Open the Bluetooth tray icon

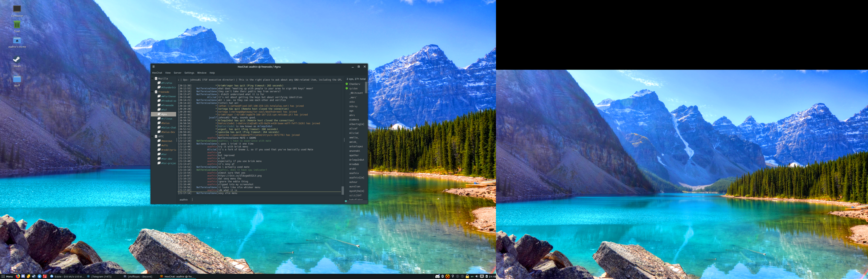443,276
